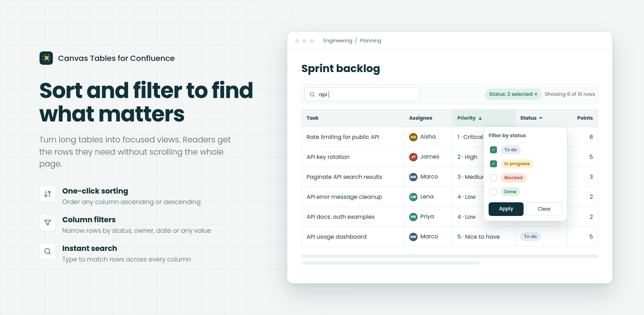The height and width of the screenshot is (315, 644).
Task: Click the Column filters funnel icon
Action: [x=48, y=223]
